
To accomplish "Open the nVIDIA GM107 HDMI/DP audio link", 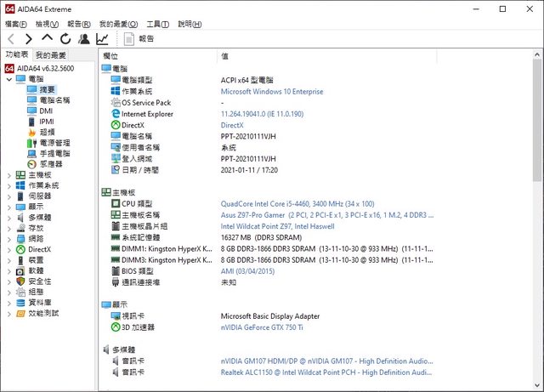I will [x=326, y=361].
